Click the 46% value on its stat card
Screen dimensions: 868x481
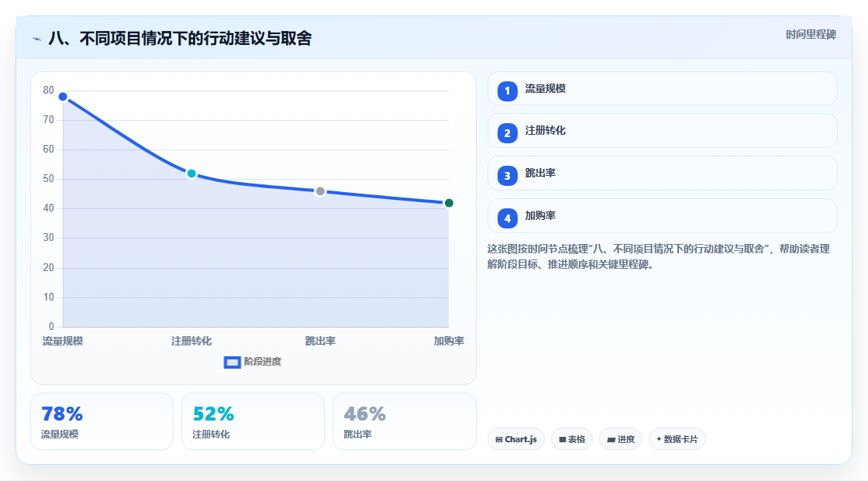click(364, 414)
